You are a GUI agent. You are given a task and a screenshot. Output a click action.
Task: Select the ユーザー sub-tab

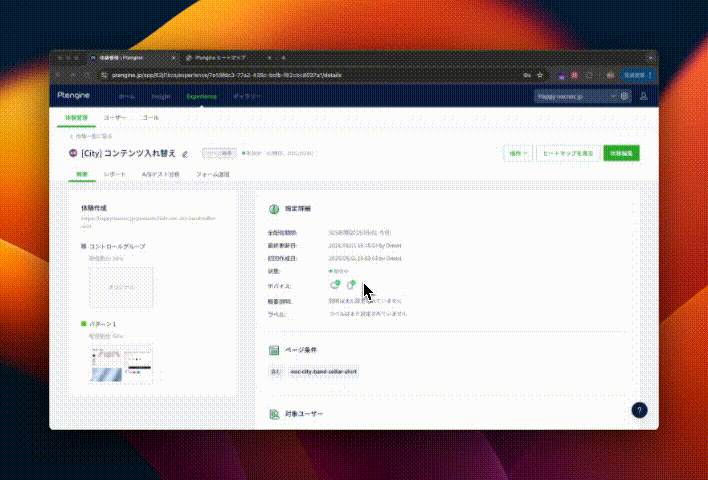coord(115,118)
